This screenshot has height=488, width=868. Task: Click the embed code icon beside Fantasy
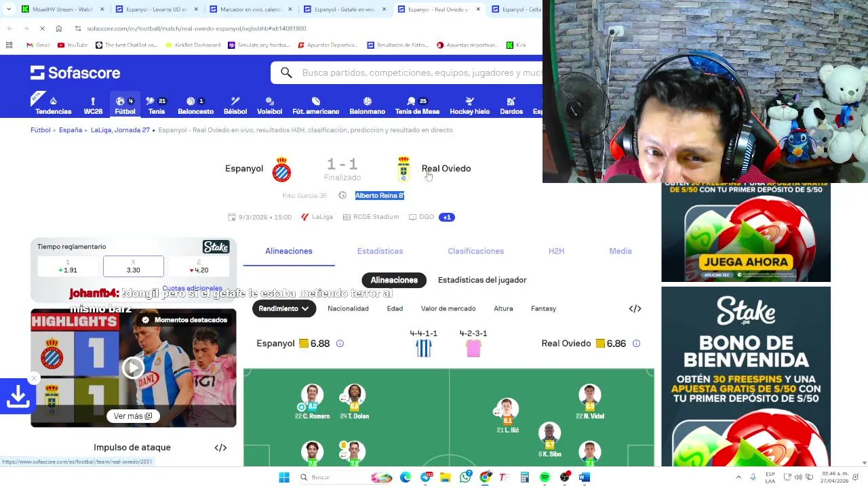point(635,308)
